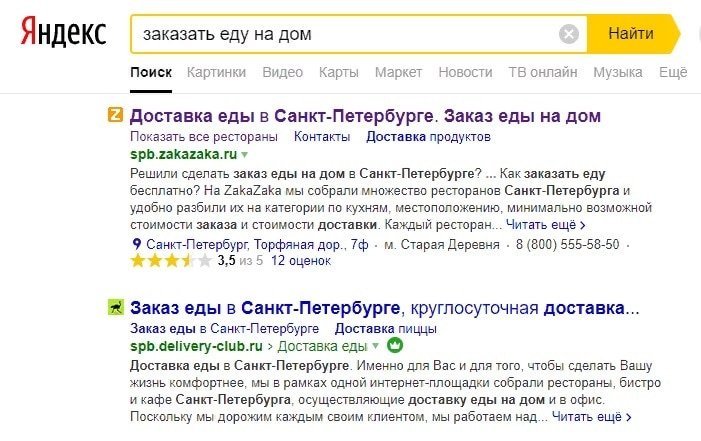Click metro station м. Старая Деревня
The image size is (701, 441).
(442, 245)
